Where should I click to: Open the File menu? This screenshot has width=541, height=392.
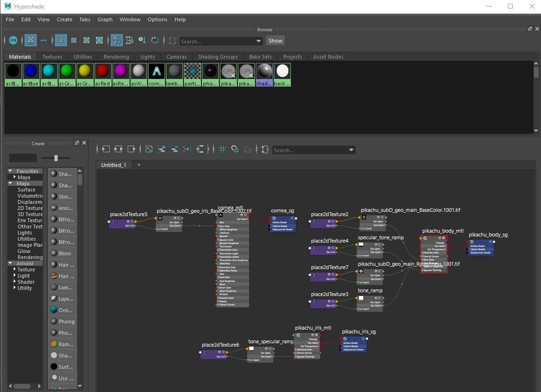(x=10, y=19)
